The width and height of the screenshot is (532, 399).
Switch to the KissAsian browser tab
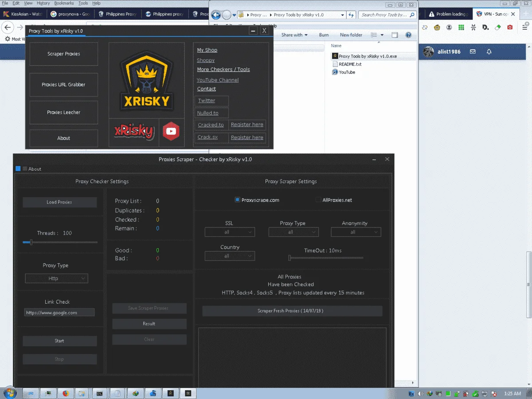23,14
